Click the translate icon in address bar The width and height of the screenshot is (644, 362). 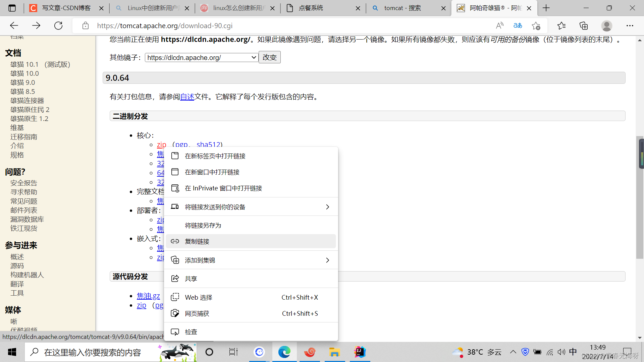[518, 25]
